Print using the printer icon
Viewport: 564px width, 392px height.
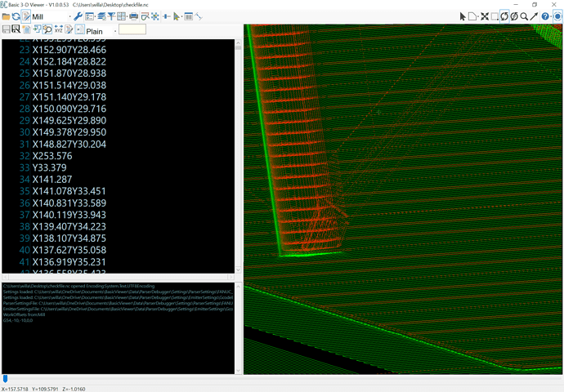point(133,16)
